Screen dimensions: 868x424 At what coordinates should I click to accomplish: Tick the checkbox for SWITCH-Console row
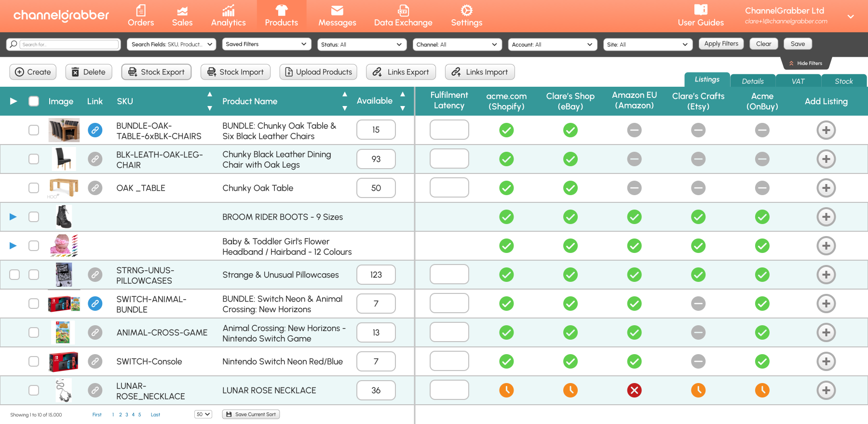click(x=34, y=361)
